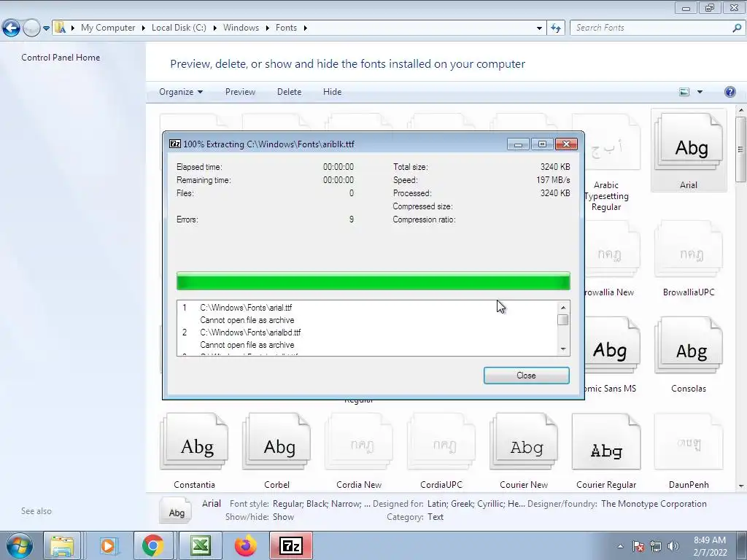Select the CordiaUPC font icon
The width and height of the screenshot is (747, 560).
441,451
